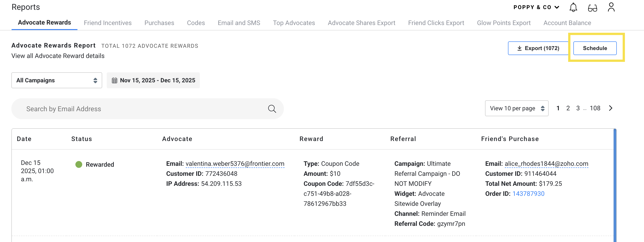Click the search magnifier icon
This screenshot has height=242, width=644.
[272, 109]
